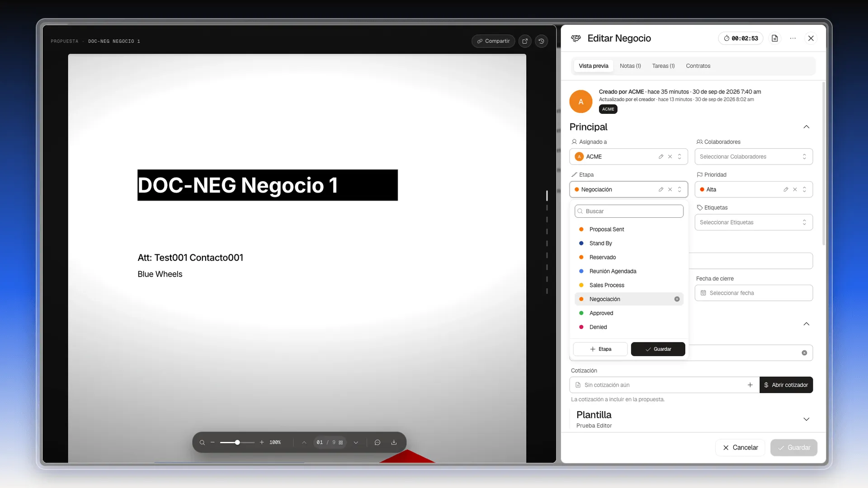868x488 pixels.
Task: Clear the ACME assignee with X icon
Action: pyautogui.click(x=670, y=157)
